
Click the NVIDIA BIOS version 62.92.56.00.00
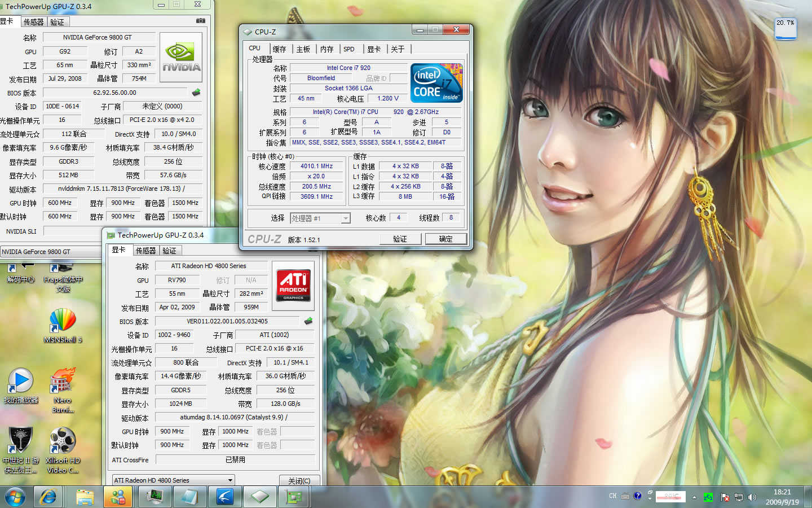pos(114,93)
